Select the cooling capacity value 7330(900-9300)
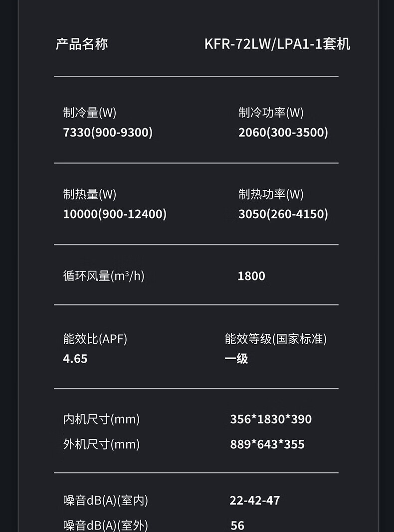Screen dimensions: 394x532 click(x=108, y=133)
